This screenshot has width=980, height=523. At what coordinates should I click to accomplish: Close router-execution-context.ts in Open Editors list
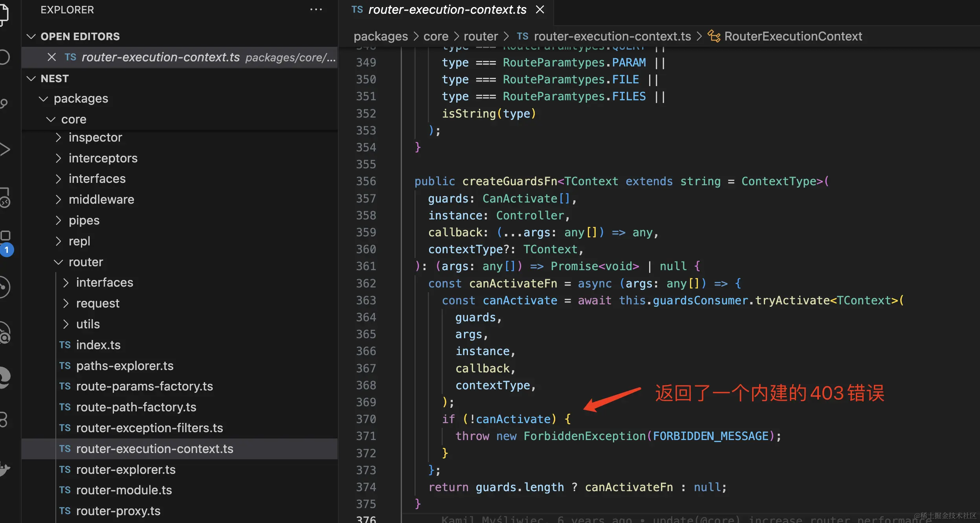click(51, 57)
